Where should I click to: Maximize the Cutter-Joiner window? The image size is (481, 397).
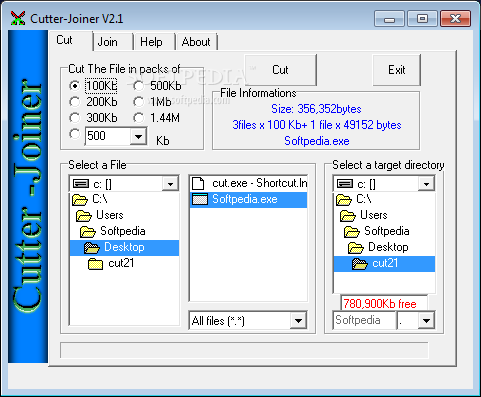click(422, 19)
